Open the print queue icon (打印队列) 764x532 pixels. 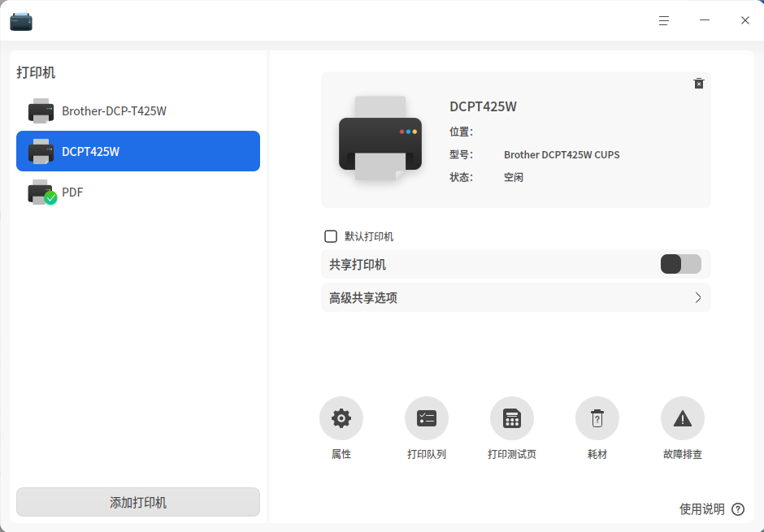[x=427, y=418]
